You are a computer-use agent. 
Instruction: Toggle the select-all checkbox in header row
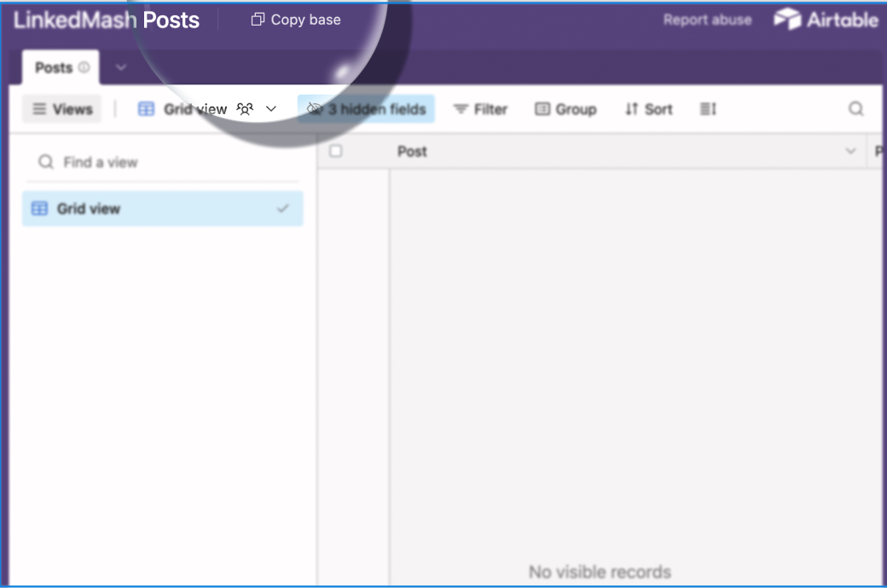tap(335, 151)
